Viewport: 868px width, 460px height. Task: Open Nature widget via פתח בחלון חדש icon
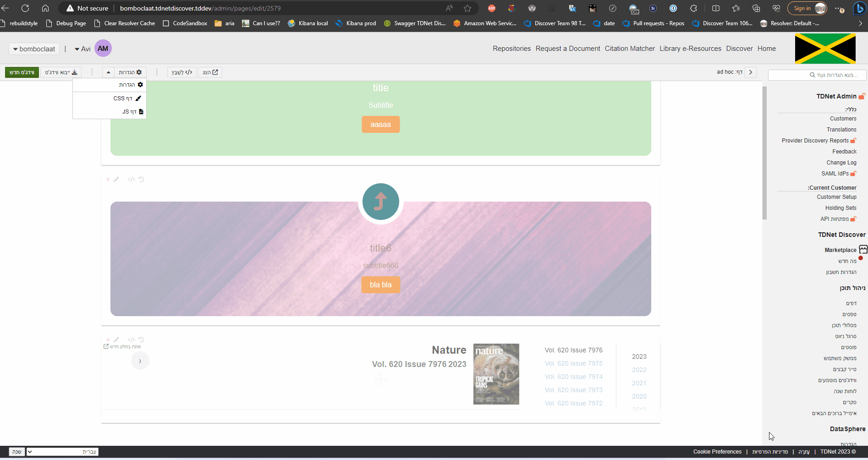coord(107,346)
